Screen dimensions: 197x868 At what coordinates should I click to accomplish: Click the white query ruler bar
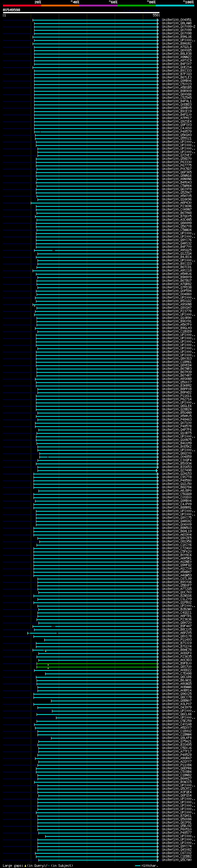81,12
